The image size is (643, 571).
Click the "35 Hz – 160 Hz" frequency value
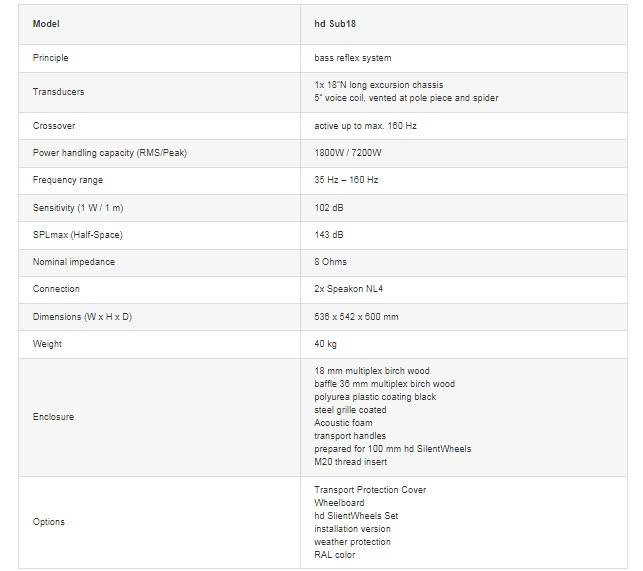click(x=345, y=180)
